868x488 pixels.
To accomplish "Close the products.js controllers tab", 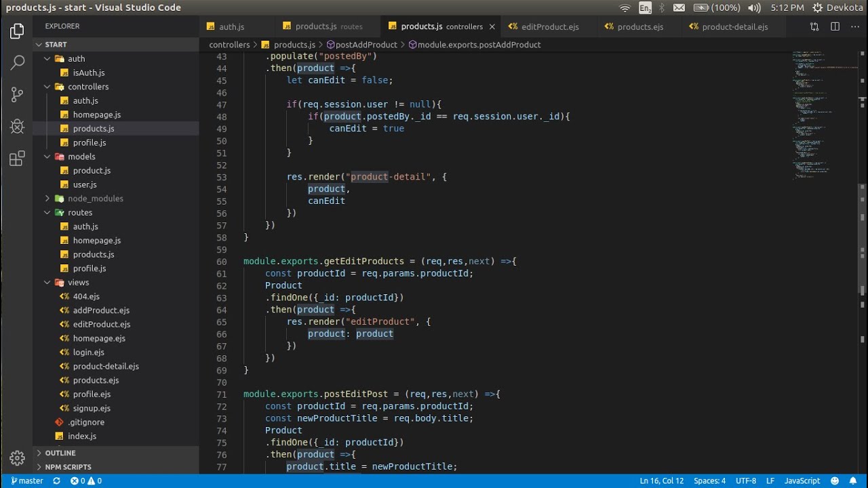I will [492, 26].
